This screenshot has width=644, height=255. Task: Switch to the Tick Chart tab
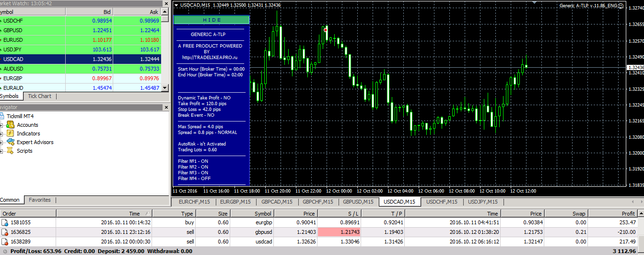click(x=40, y=96)
